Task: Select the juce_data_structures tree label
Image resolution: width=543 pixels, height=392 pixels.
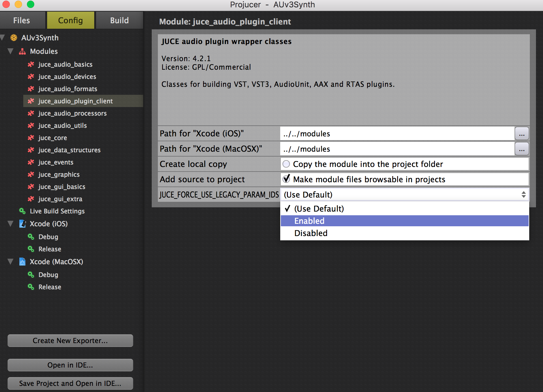Action: [69, 150]
